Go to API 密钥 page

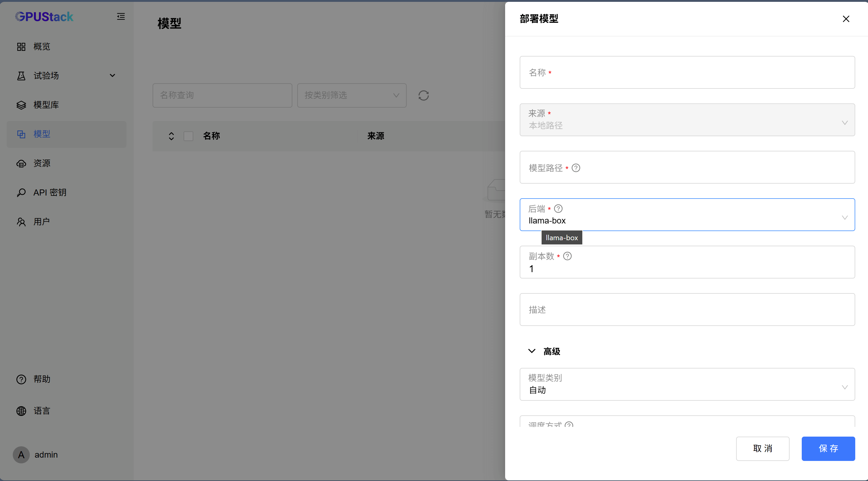pyautogui.click(x=50, y=192)
